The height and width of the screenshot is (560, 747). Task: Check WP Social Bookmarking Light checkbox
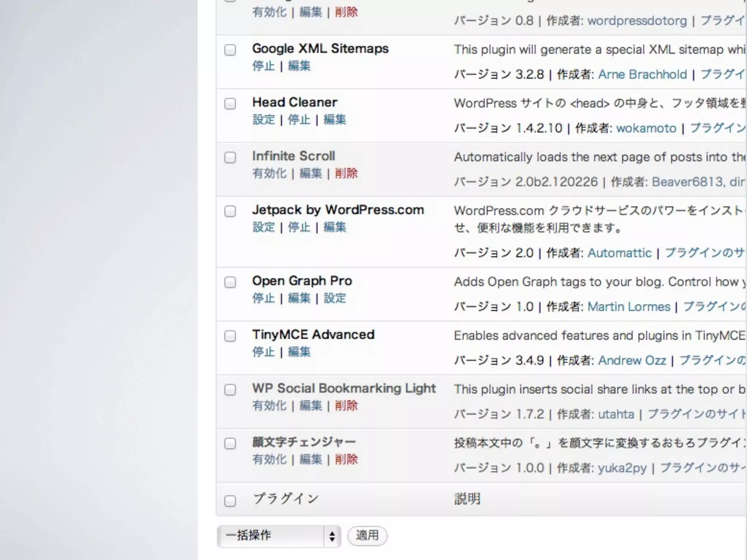tap(230, 390)
